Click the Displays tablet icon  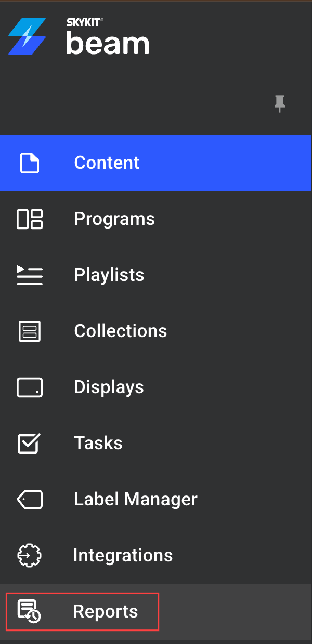click(x=30, y=387)
